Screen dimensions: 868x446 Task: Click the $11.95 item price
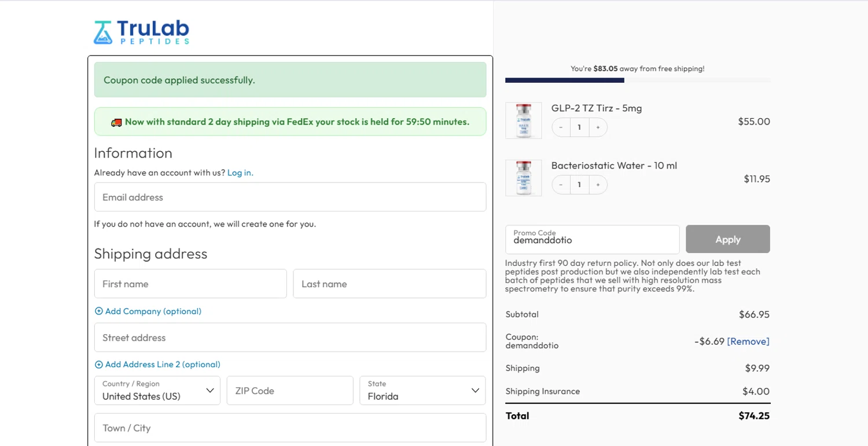click(x=757, y=179)
